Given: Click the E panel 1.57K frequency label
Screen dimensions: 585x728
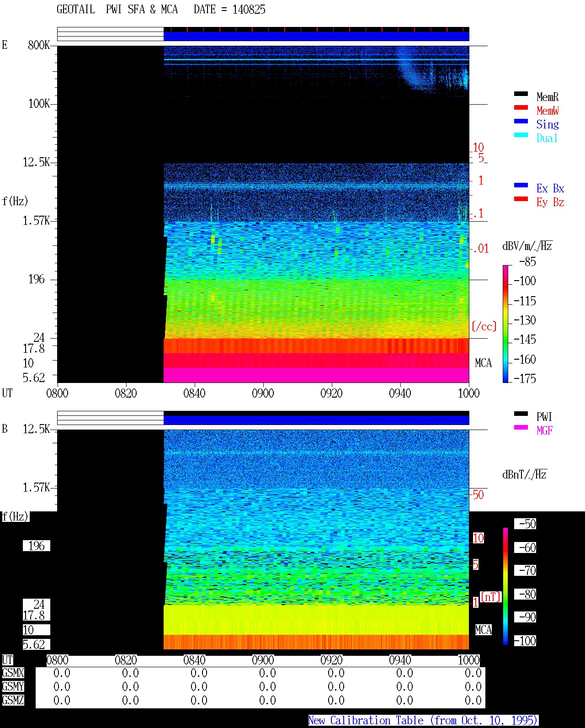Looking at the screenshot, I should (x=37, y=221).
